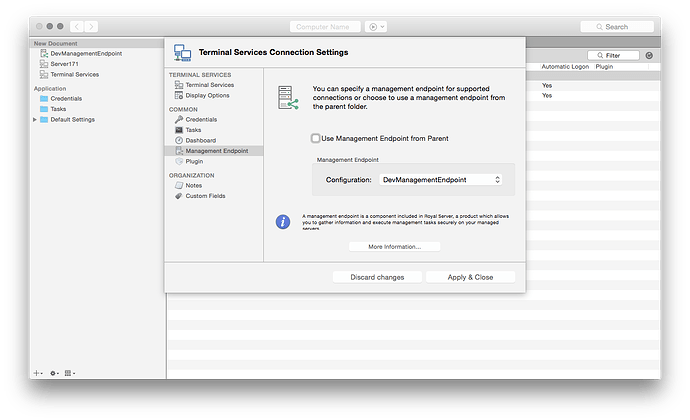Select the Plugin settings page
The width and height of the screenshot is (690, 420).
pos(194,161)
